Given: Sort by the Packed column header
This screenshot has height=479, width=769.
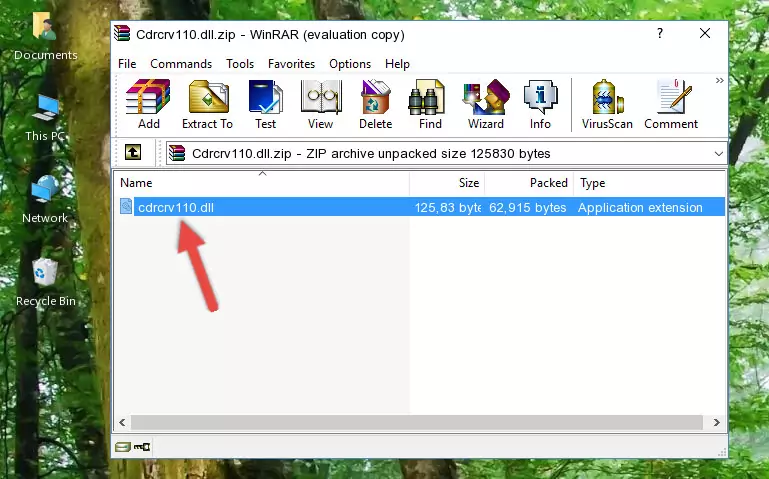Looking at the screenshot, I should click(x=529, y=182).
